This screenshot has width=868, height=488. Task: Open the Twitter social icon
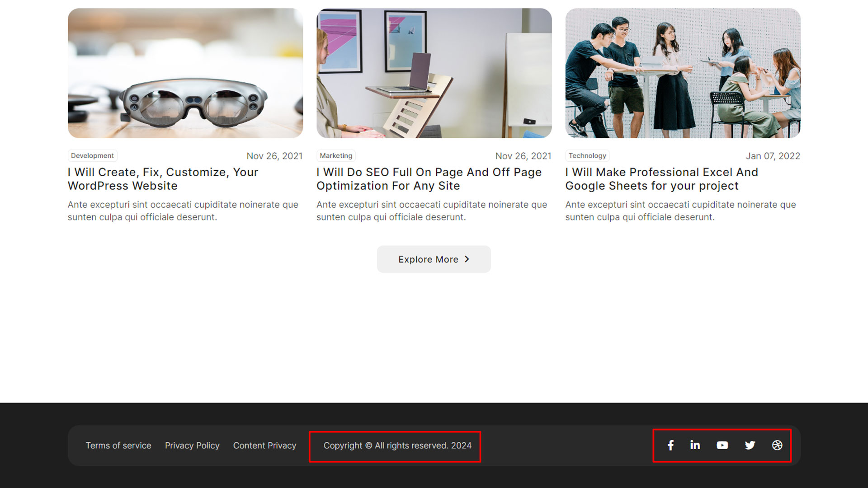750,446
